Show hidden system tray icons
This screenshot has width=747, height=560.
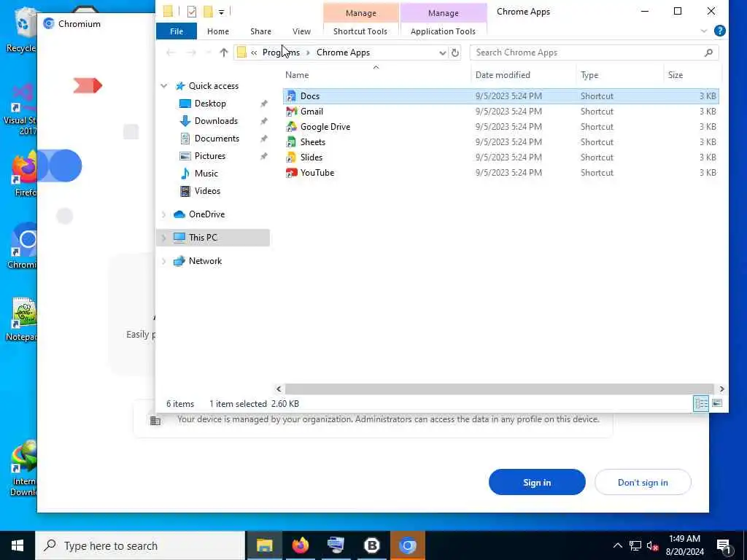617,545
